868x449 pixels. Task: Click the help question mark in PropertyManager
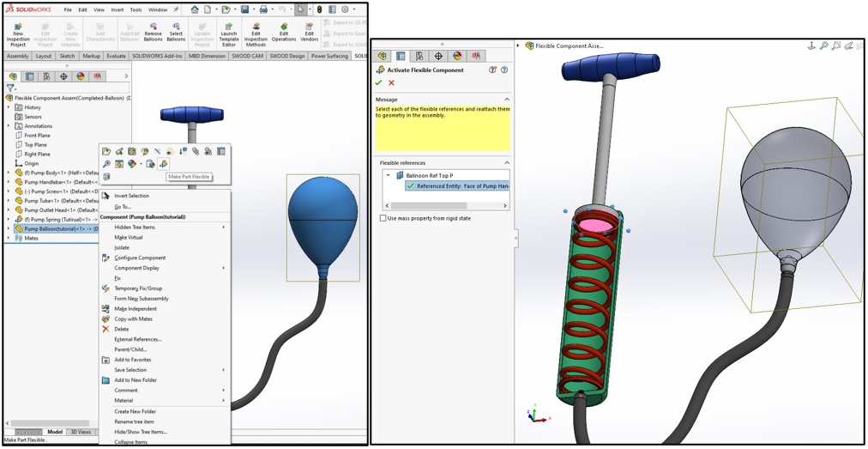tap(503, 70)
